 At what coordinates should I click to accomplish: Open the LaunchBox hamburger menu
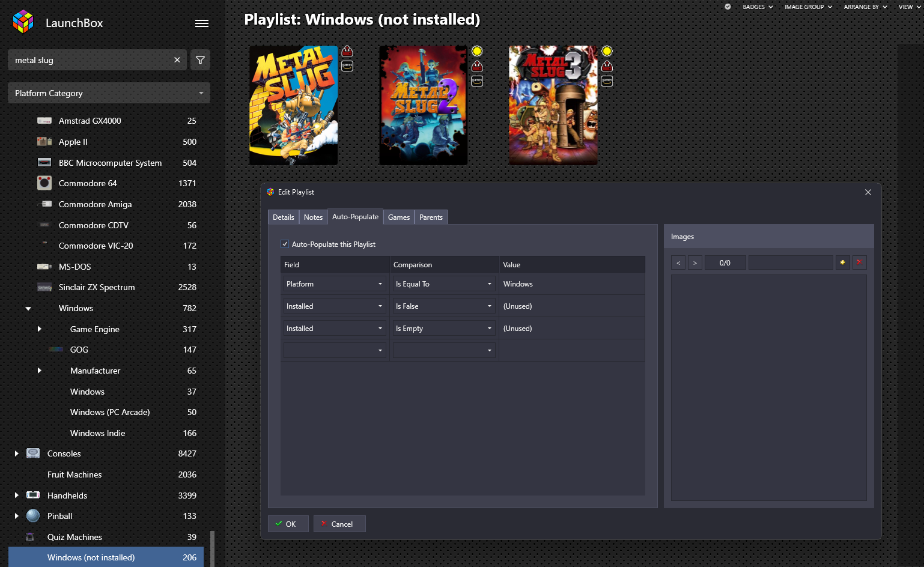(x=202, y=23)
